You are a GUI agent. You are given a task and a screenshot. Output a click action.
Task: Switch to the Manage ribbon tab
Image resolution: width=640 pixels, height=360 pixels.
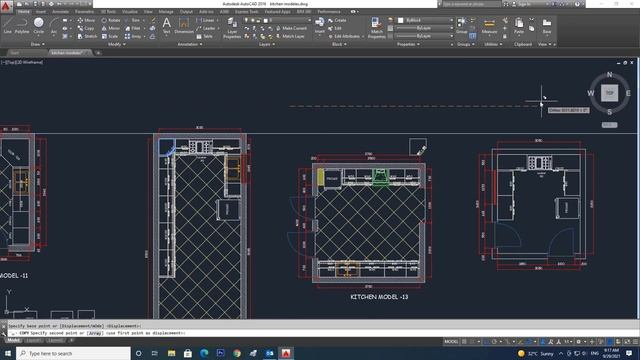click(x=166, y=12)
